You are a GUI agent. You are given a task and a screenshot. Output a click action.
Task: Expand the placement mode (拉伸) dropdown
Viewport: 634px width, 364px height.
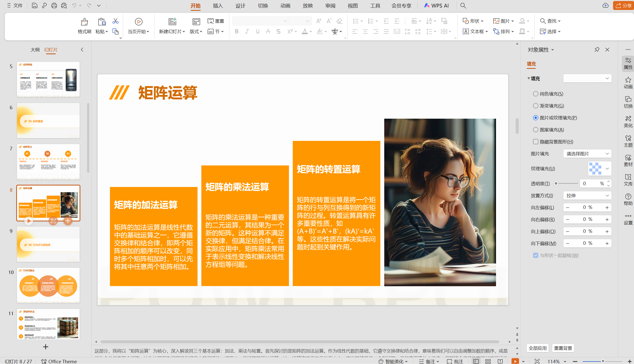click(x=587, y=195)
